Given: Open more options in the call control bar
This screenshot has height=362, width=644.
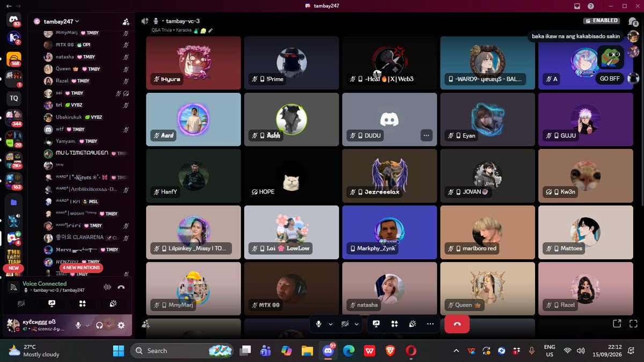Looking at the screenshot, I should 430,324.
